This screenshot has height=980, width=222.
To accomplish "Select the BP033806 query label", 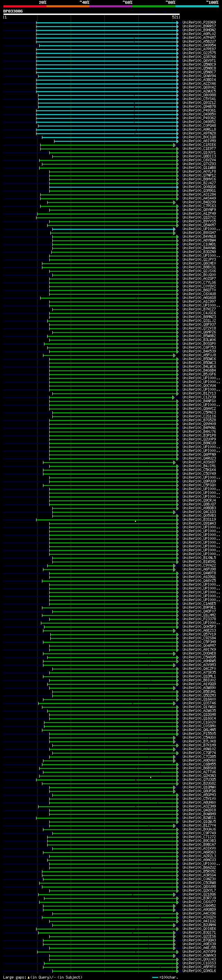I will point(13,11).
